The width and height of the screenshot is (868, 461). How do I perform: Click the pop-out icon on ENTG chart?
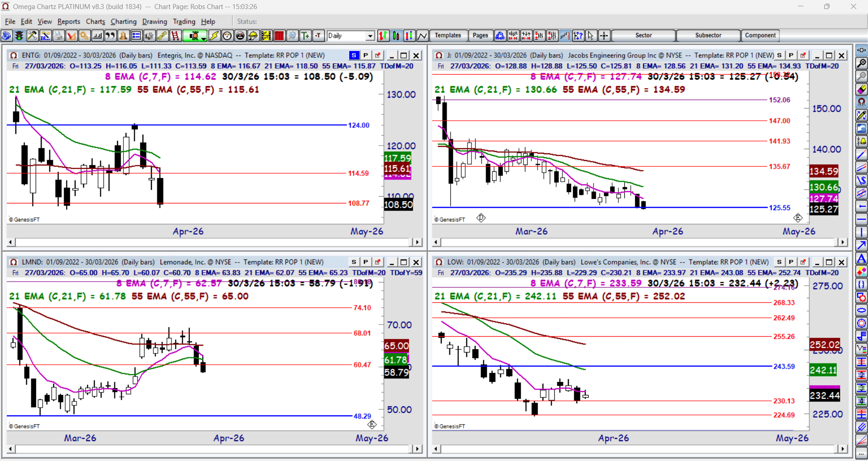click(x=377, y=55)
